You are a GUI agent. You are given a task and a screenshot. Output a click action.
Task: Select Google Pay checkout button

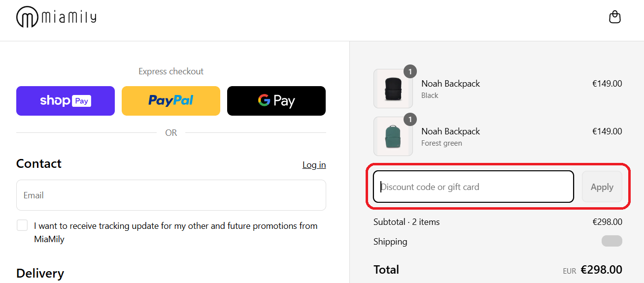point(276,101)
